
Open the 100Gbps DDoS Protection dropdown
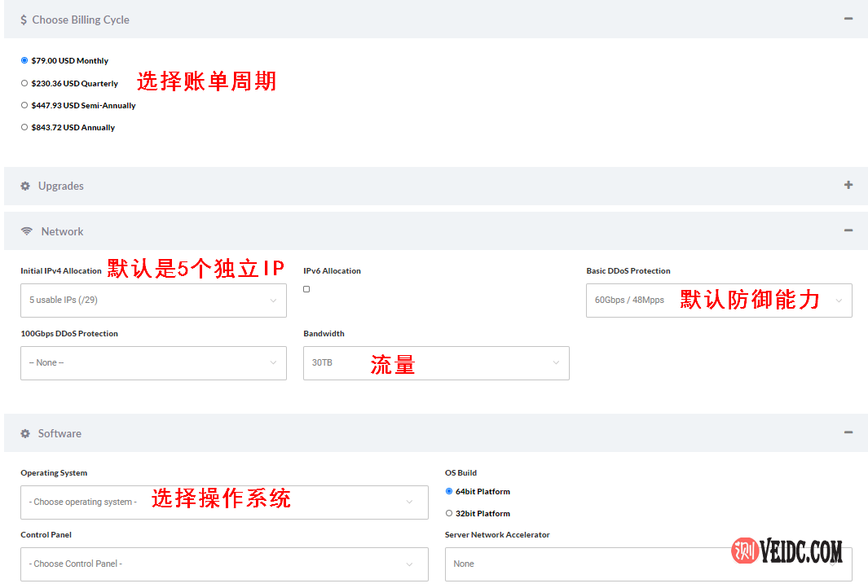click(x=153, y=363)
